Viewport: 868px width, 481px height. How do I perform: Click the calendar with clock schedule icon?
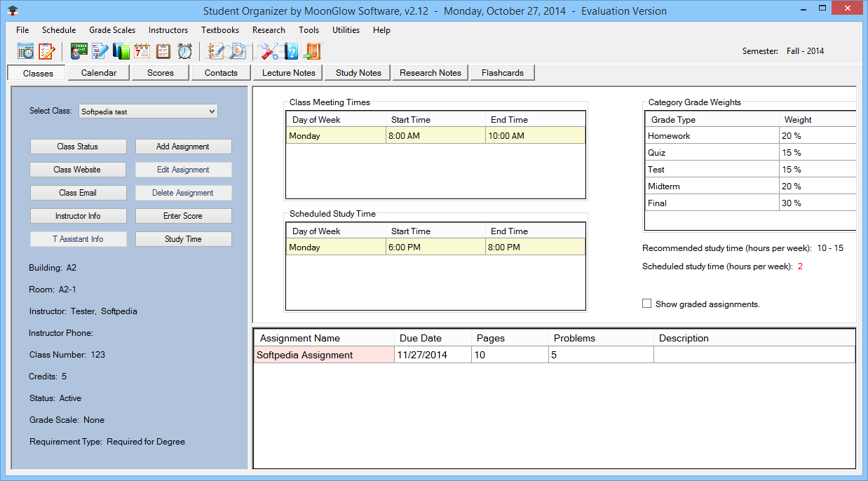pos(25,51)
